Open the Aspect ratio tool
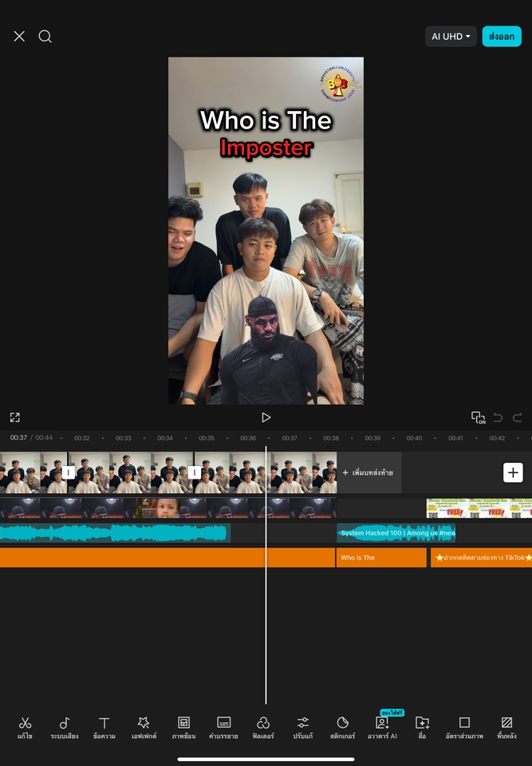 pyautogui.click(x=464, y=728)
